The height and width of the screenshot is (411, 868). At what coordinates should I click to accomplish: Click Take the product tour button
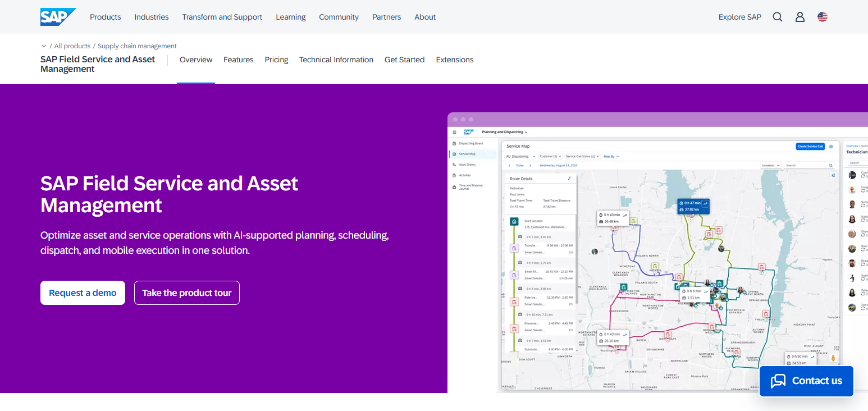point(187,293)
